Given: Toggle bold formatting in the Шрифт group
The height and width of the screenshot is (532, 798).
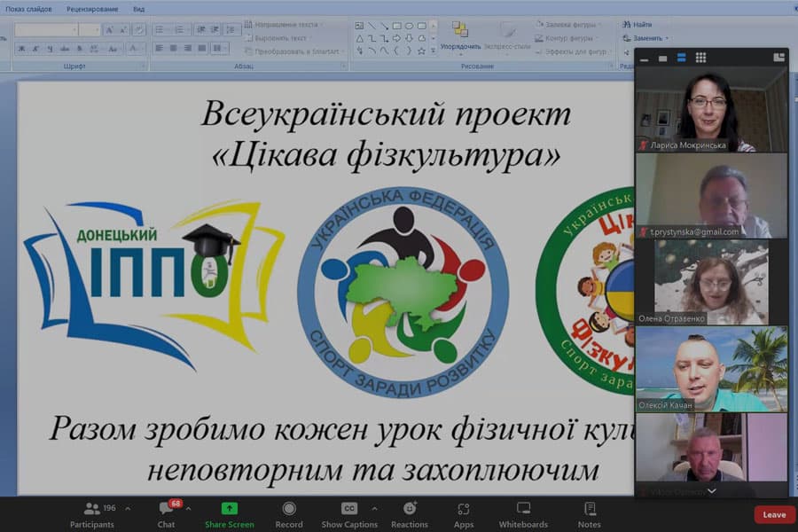Looking at the screenshot, I should (x=21, y=46).
